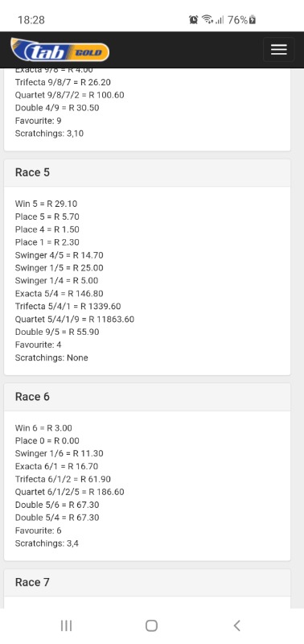The height and width of the screenshot is (644, 304).
Task: Select the Race 7 card header
Action: [147, 582]
